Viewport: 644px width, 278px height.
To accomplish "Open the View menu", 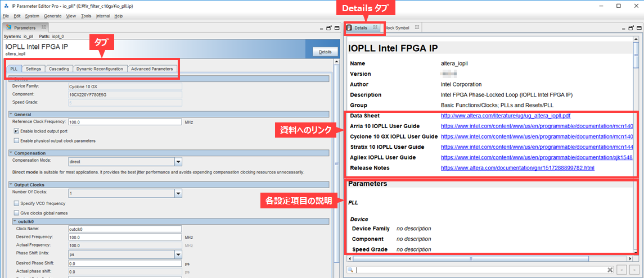I will click(x=71, y=16).
